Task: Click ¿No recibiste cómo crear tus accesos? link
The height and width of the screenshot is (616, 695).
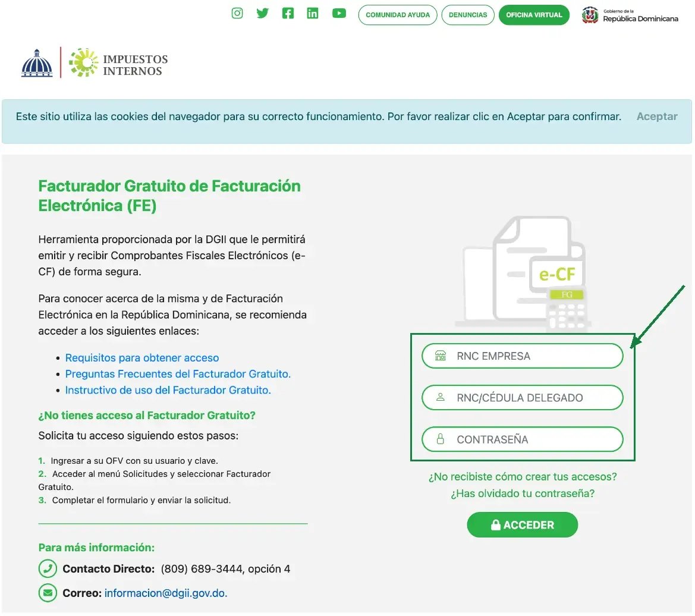Action: coord(523,476)
